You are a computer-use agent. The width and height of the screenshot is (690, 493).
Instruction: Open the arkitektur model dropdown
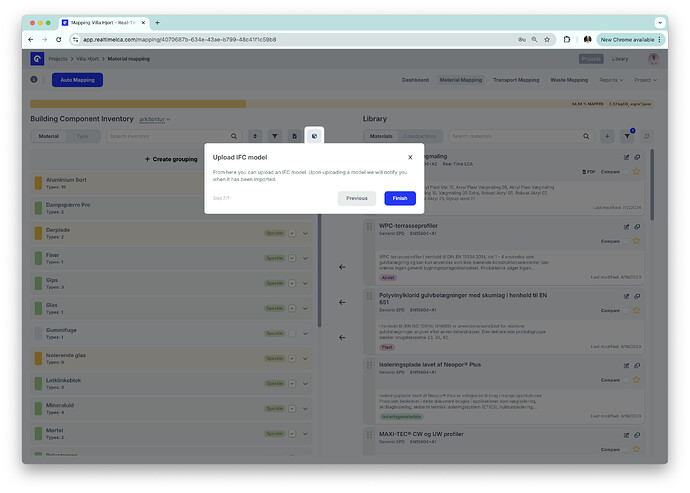point(154,119)
